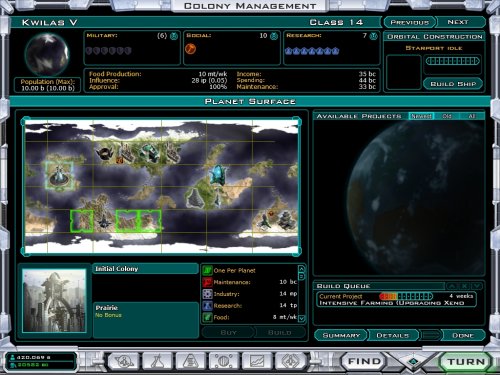500x375 pixels.
Task: Open the Social focus icon
Action: [274, 36]
